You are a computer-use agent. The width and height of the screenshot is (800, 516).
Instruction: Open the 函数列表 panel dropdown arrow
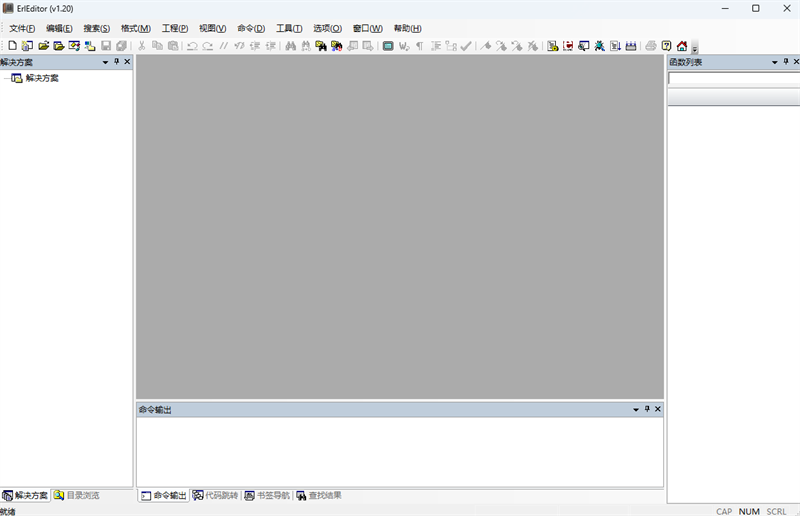774,62
